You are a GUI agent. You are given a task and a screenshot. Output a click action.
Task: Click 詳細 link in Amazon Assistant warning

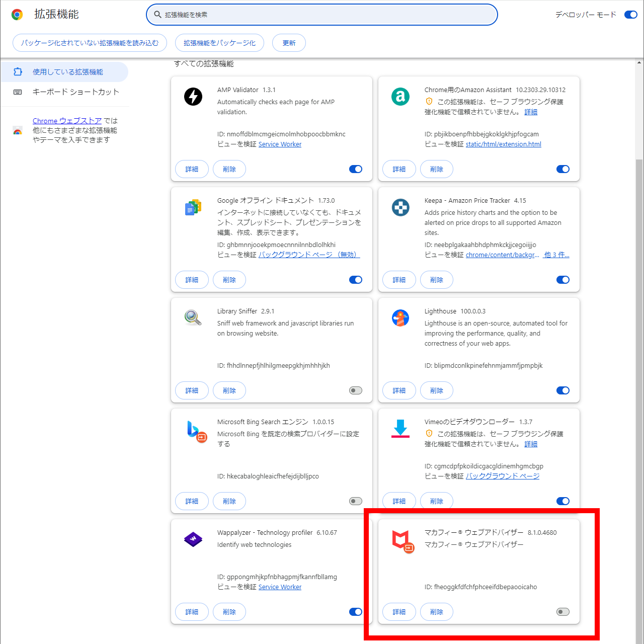[531, 112]
